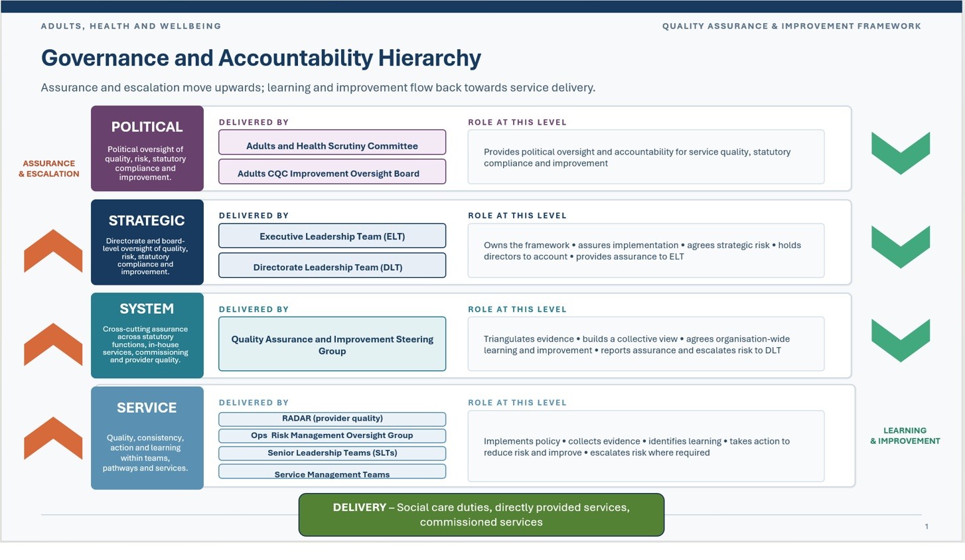
Task: Click 'ROLE AT THIS LEVEL' label in Strategic row
Action: point(517,216)
